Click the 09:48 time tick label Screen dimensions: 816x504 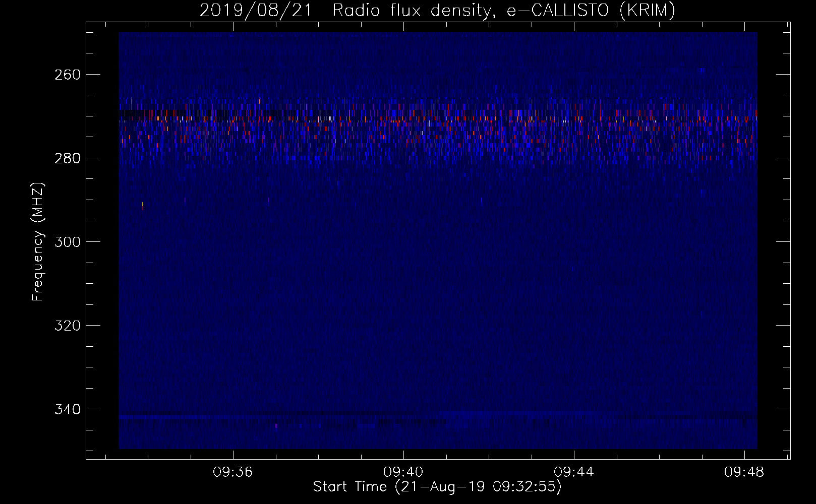744,472
